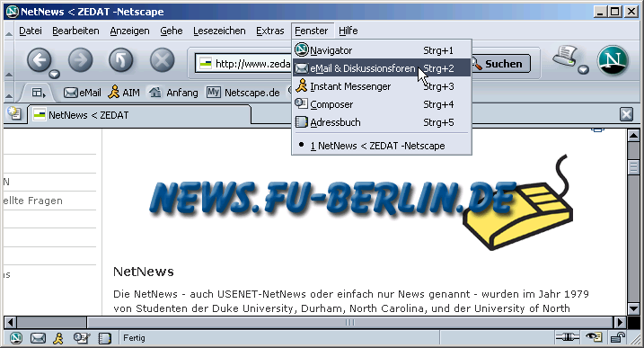Click the horizontal scrollbar right arrow
Image resolution: width=644 pixels, height=348 pixels.
click(620, 322)
